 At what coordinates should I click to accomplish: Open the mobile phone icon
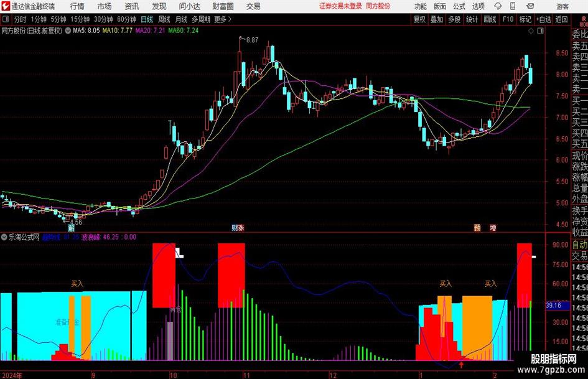point(513,6)
